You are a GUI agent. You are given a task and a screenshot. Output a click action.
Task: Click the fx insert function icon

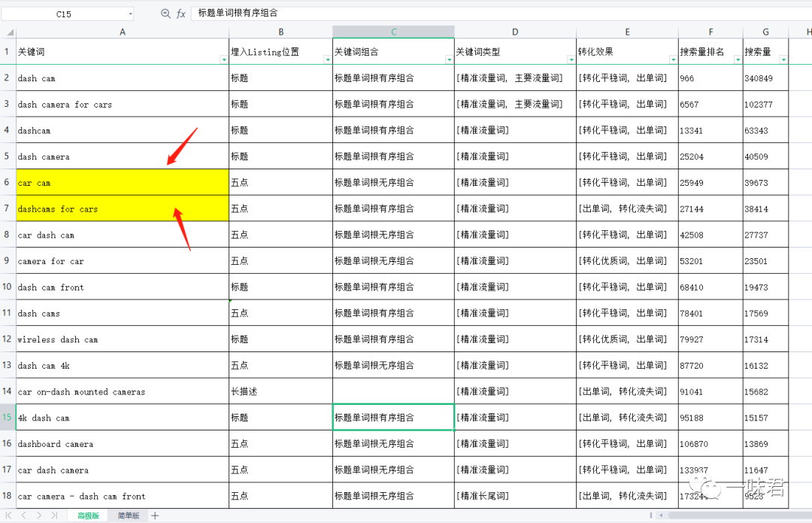click(x=181, y=14)
